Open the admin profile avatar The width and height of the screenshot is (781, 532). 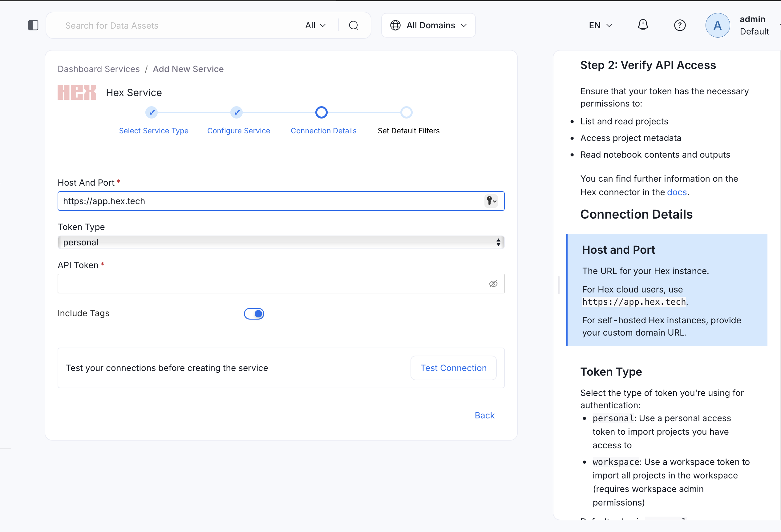click(718, 25)
